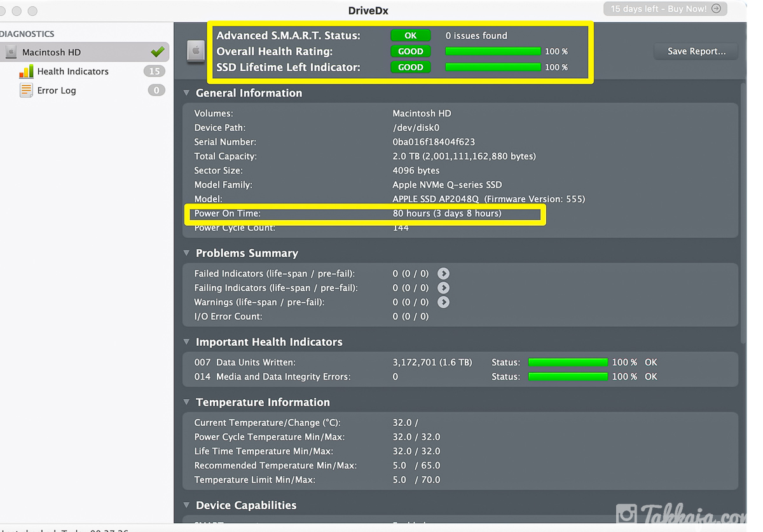Click the Save Report button
Image resolution: width=763 pixels, height=532 pixels.
(x=696, y=51)
